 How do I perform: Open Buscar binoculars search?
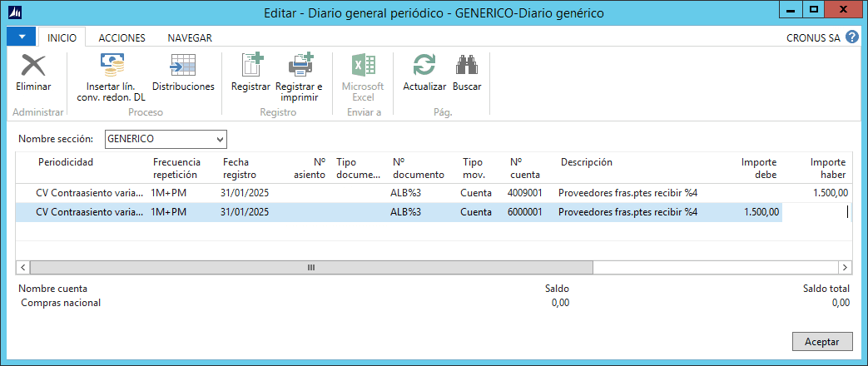tap(467, 72)
